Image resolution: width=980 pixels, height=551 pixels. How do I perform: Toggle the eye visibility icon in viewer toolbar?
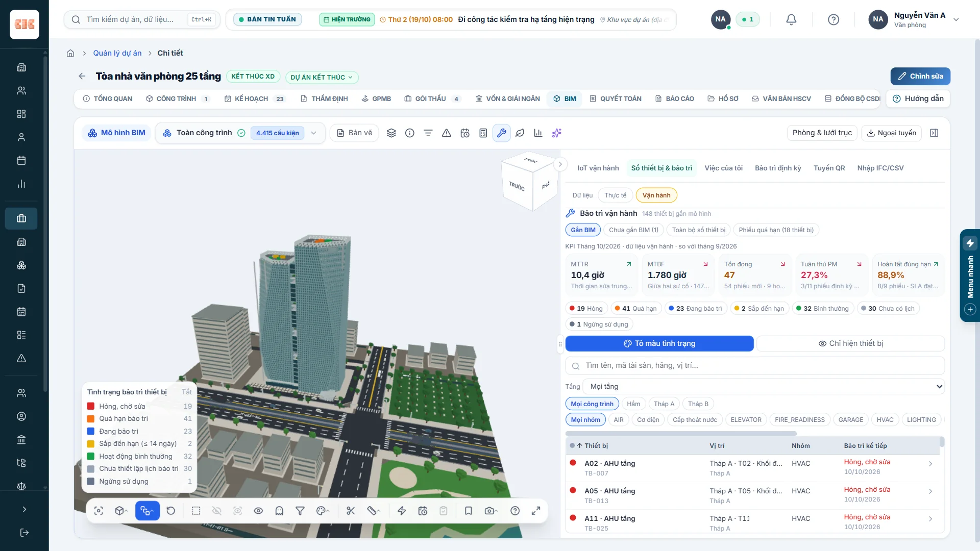pyautogui.click(x=258, y=511)
